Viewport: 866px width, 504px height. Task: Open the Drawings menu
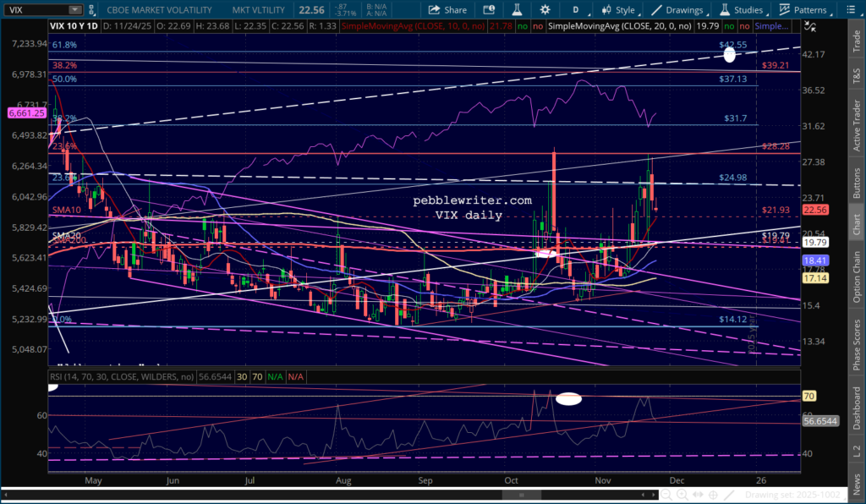(x=678, y=10)
